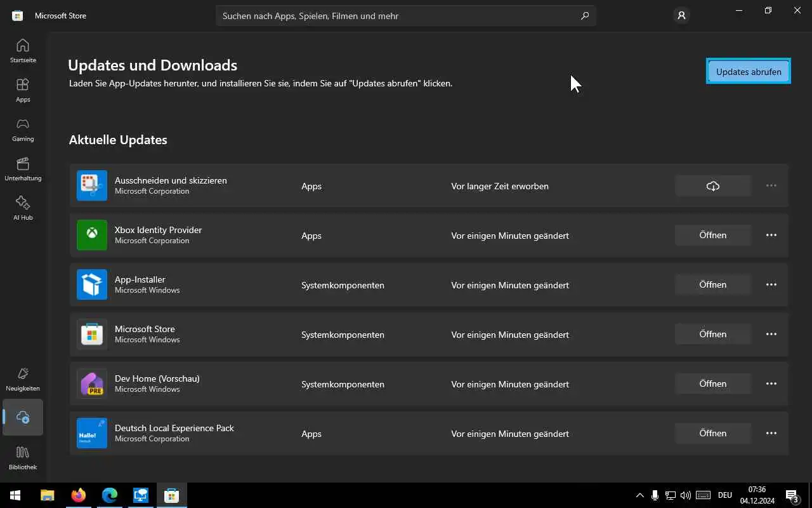Click the Dev Home (Vorschau) app icon

[92, 384]
